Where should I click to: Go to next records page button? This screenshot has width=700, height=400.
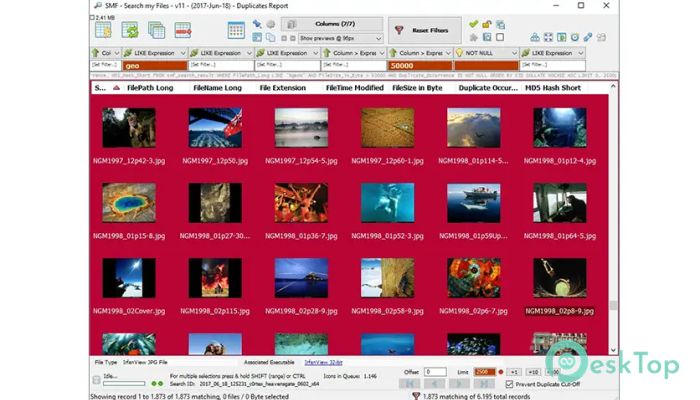[459, 383]
